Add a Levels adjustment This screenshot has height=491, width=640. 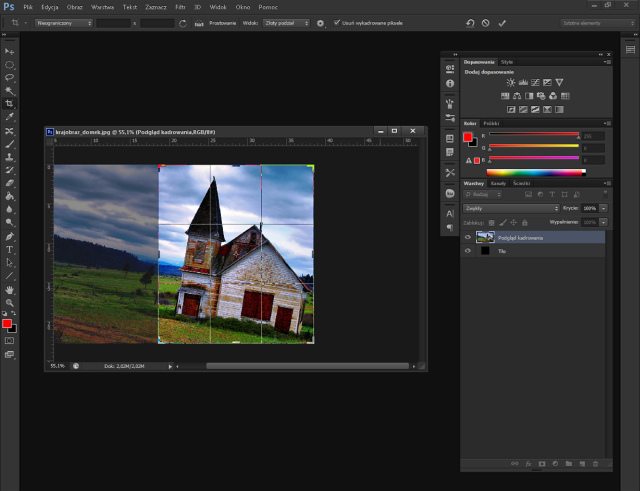(x=523, y=82)
